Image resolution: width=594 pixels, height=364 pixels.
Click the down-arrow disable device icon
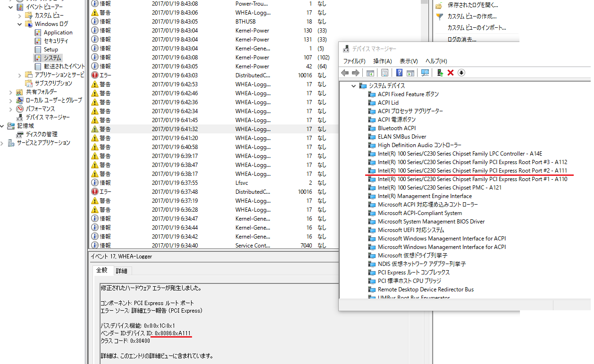tap(461, 73)
